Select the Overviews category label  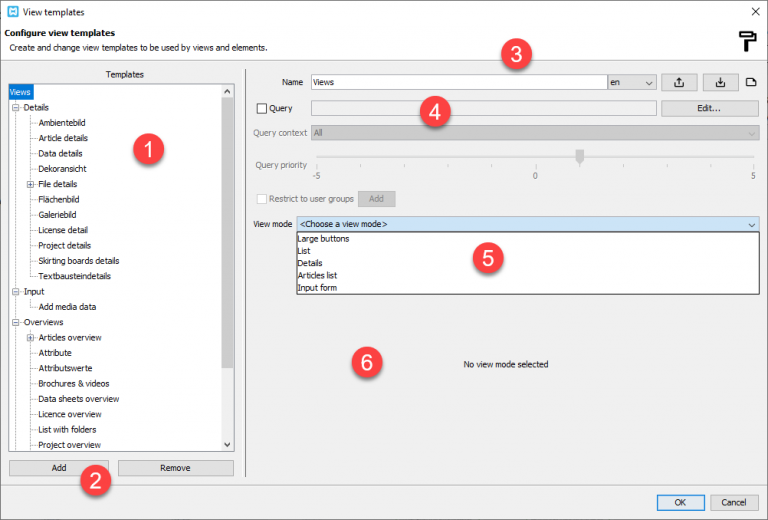(x=43, y=322)
